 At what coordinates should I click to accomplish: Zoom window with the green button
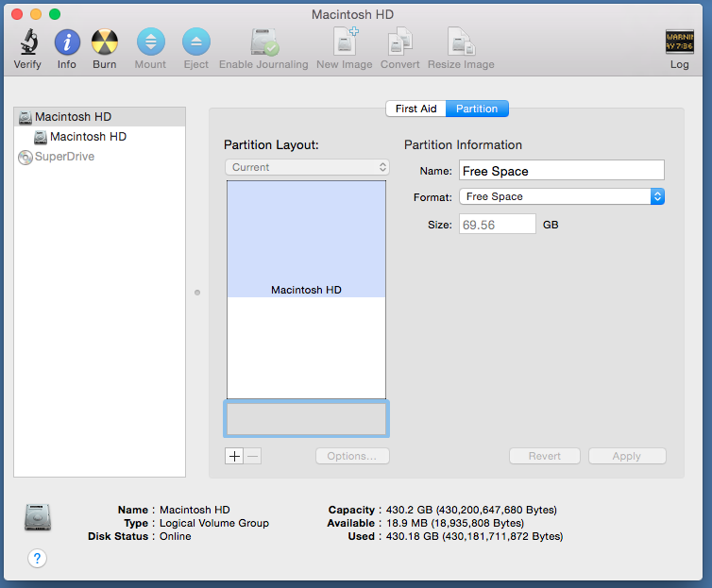[x=55, y=14]
